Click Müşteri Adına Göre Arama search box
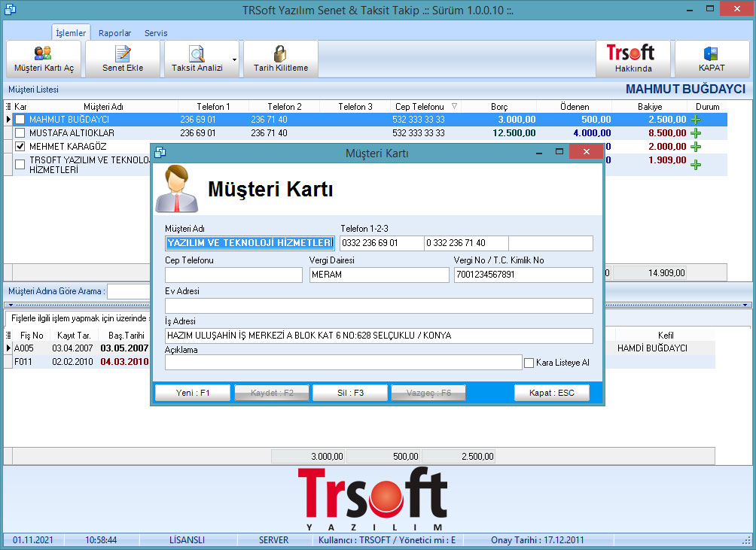756x550 pixels. click(x=129, y=291)
